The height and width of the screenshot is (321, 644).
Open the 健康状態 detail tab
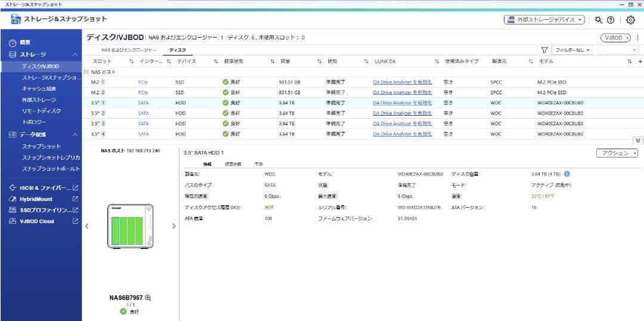[233, 163]
